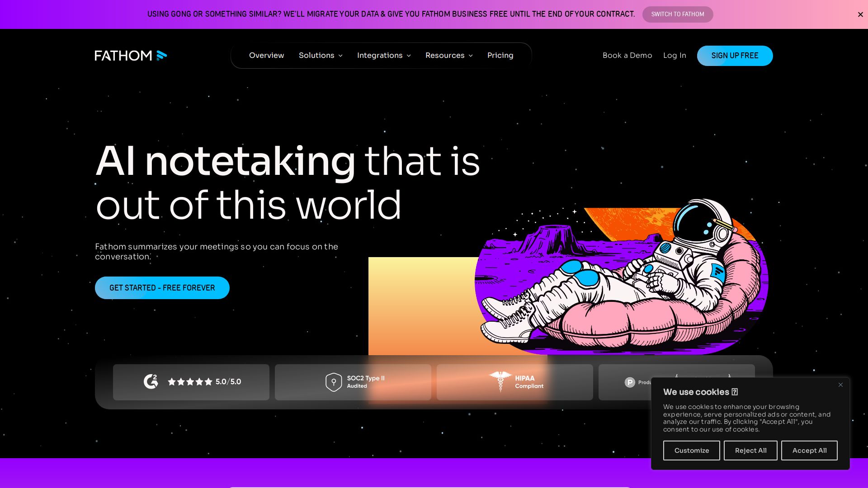Click the SOC2 shield icon

coord(334,382)
